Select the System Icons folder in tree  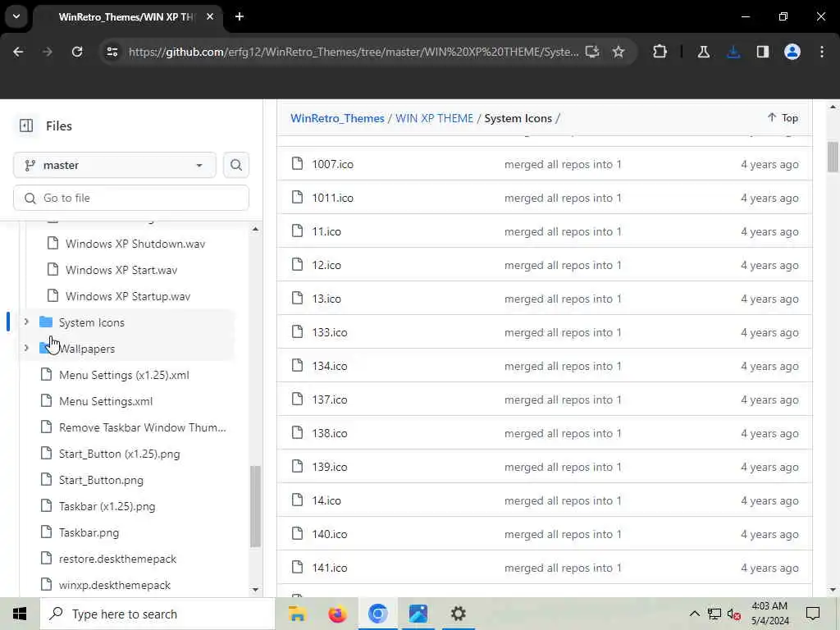coord(92,322)
